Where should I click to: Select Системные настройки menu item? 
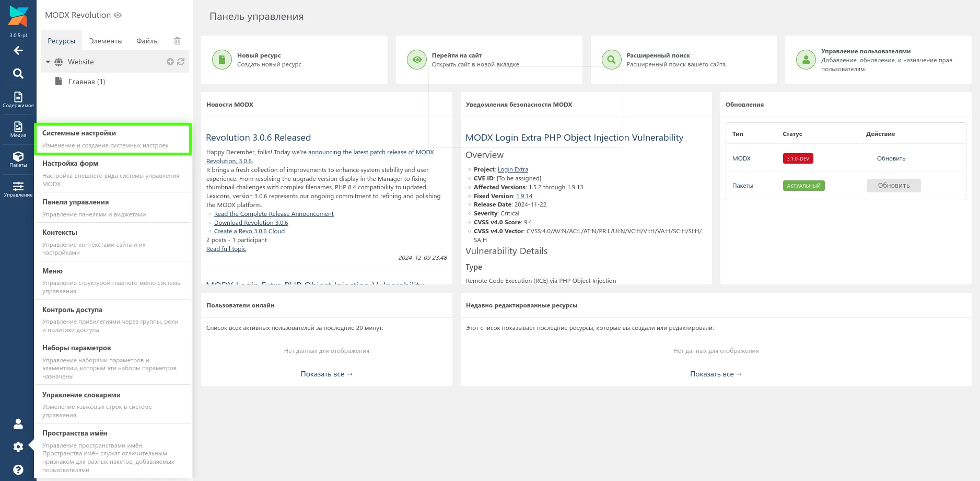point(113,139)
